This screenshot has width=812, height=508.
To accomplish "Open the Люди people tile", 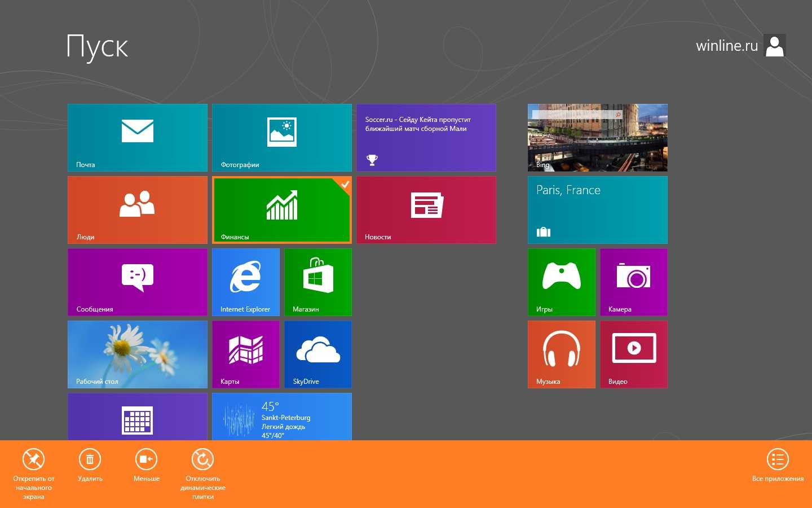I will point(138,210).
